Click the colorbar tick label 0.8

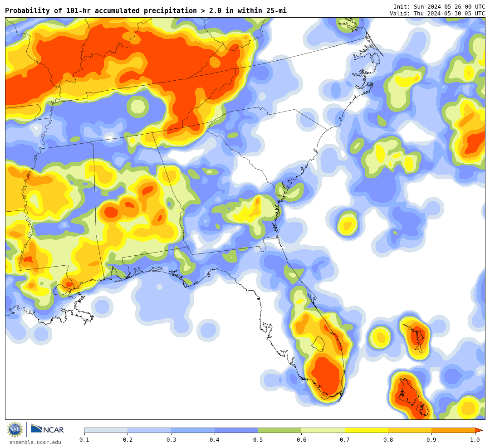pyautogui.click(x=388, y=440)
